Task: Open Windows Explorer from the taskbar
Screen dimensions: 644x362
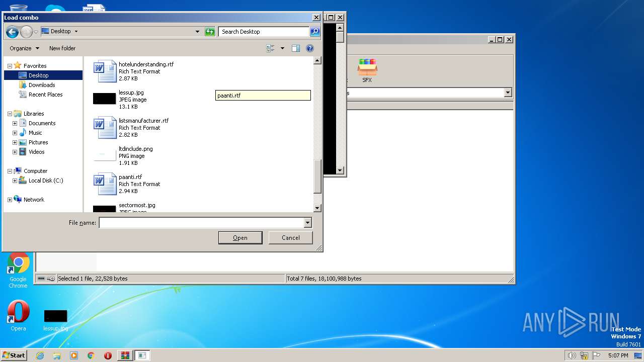Action: (x=57, y=355)
